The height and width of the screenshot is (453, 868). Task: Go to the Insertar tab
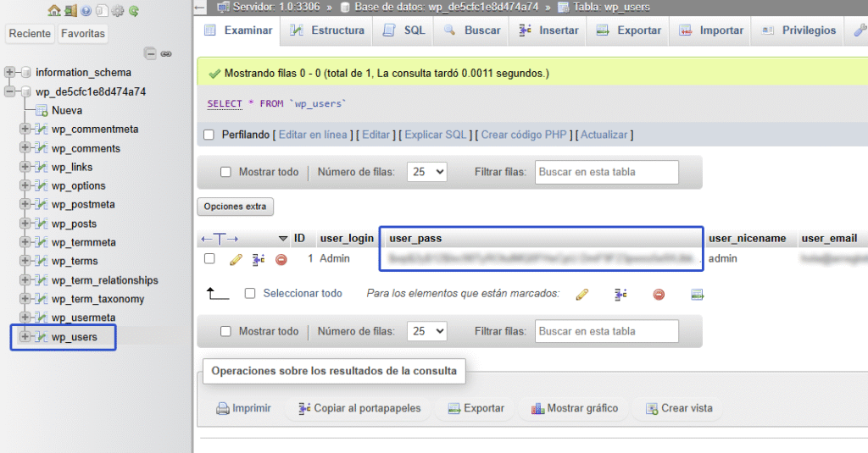coord(548,30)
